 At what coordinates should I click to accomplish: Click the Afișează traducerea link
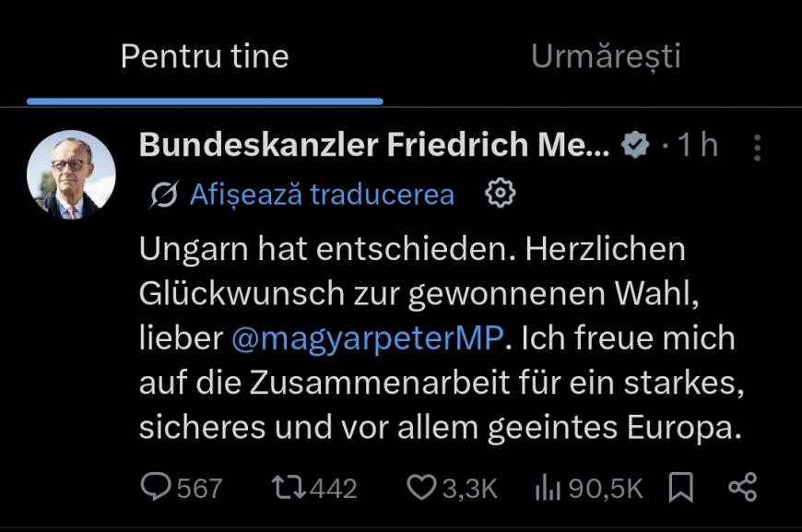pos(322,195)
